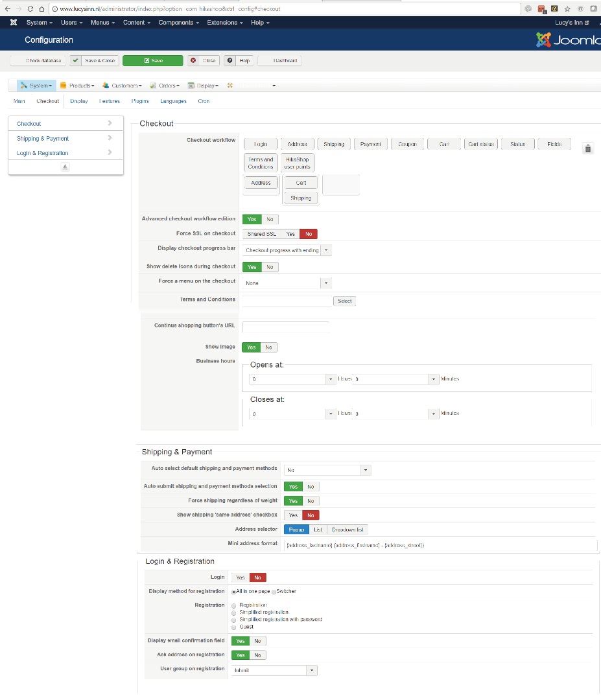Image resolution: width=601 pixels, height=700 pixels.
Task: Set Advanced checkout workflow edition to No
Action: click(x=270, y=219)
